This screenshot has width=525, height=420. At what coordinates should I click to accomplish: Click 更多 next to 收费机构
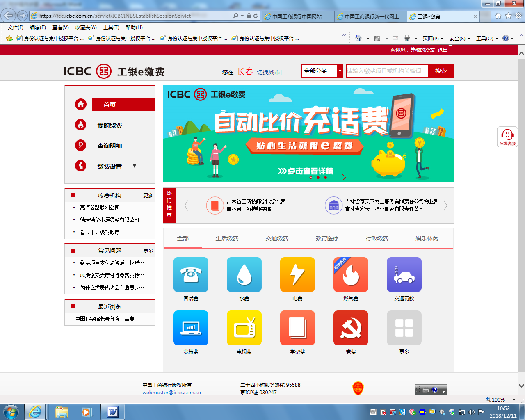tap(148, 196)
